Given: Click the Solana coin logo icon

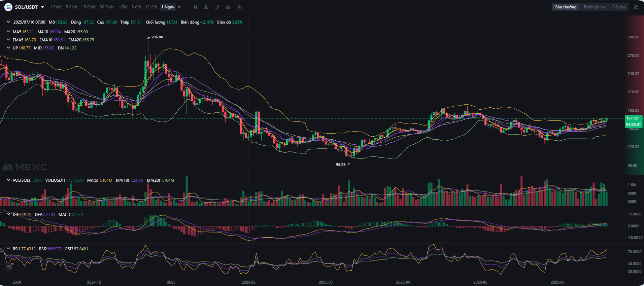Looking at the screenshot, I should coord(8,7).
